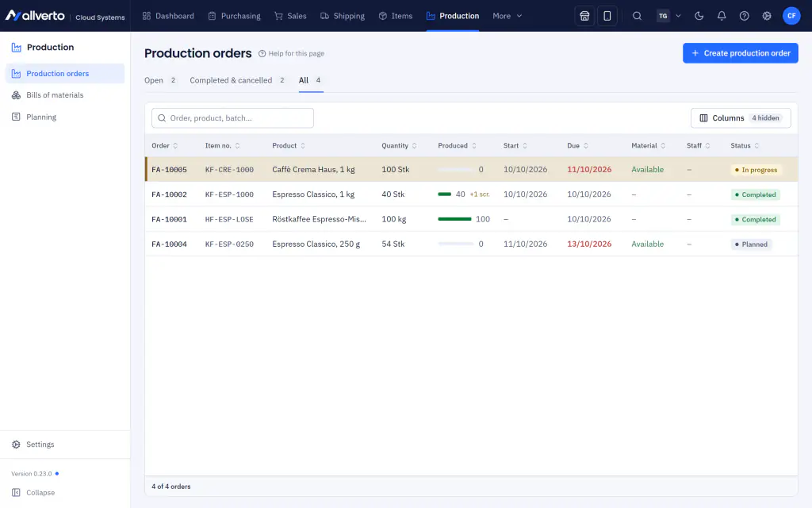Click empty progress bar for FA-10005
This screenshot has width=812, height=508.
pyautogui.click(x=456, y=170)
